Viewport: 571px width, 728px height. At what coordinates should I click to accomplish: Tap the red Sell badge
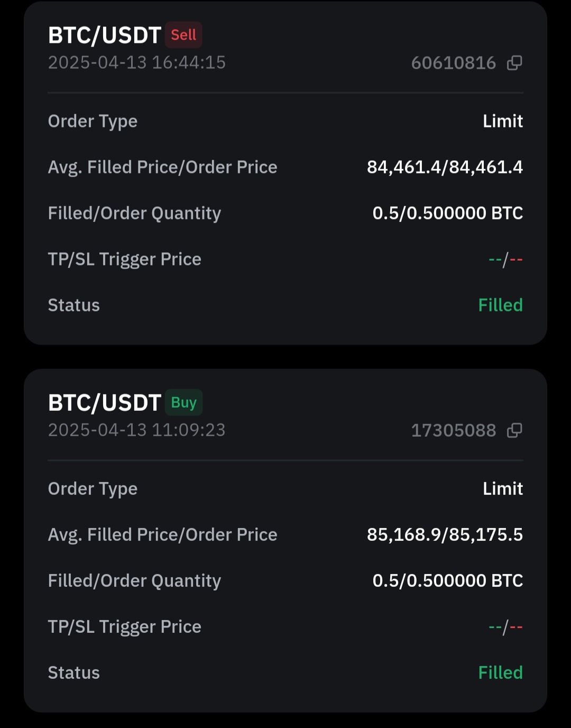183,35
